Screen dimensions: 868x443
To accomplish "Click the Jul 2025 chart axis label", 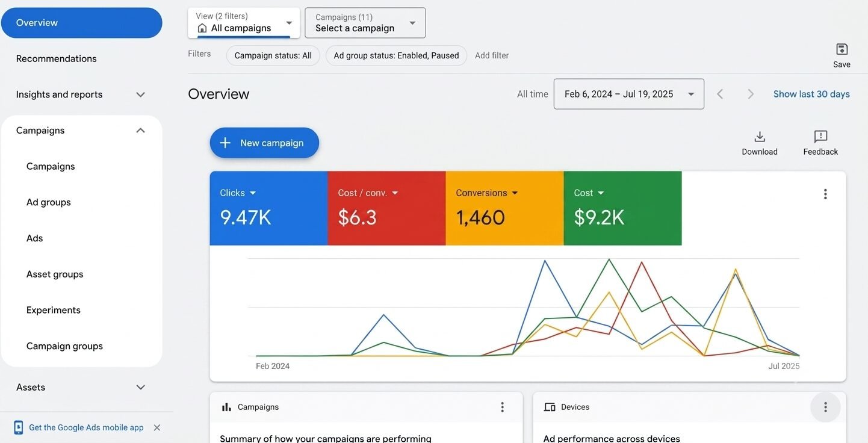I will (784, 366).
